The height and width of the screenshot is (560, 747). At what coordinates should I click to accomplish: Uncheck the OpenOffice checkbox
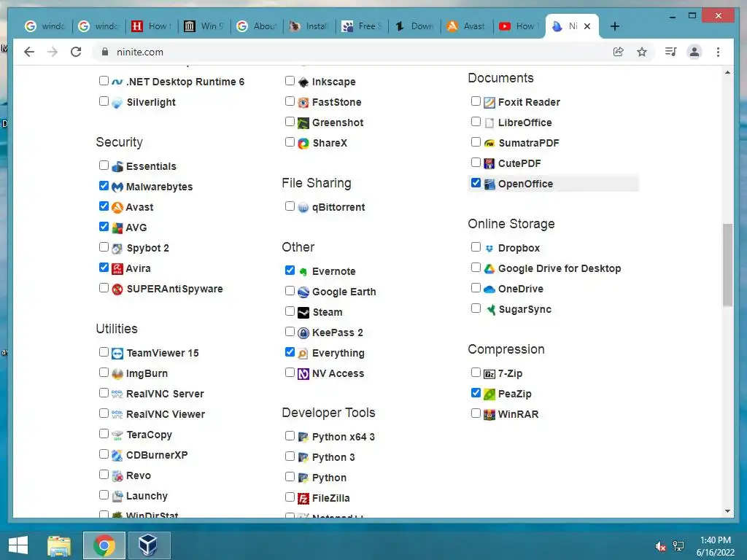(x=476, y=183)
